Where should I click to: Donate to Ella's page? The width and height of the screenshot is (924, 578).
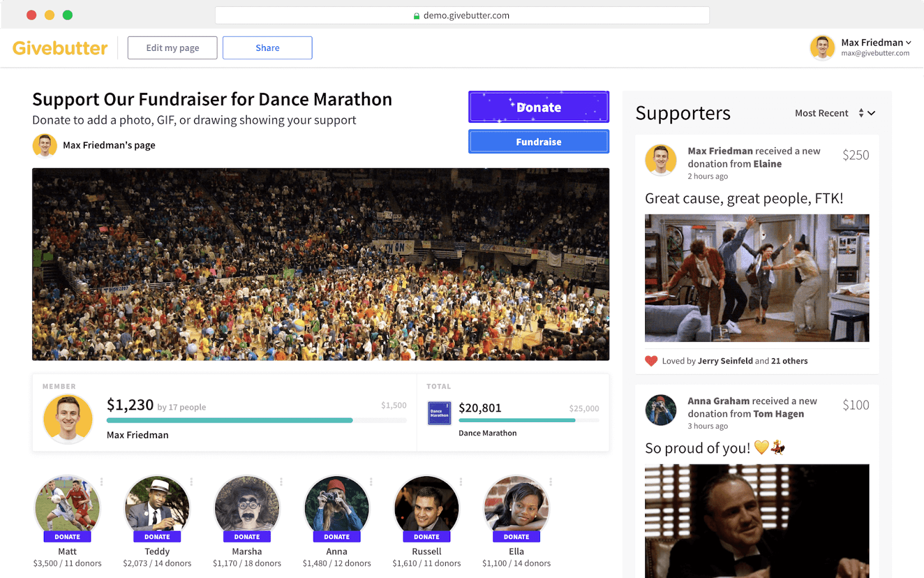(516, 537)
